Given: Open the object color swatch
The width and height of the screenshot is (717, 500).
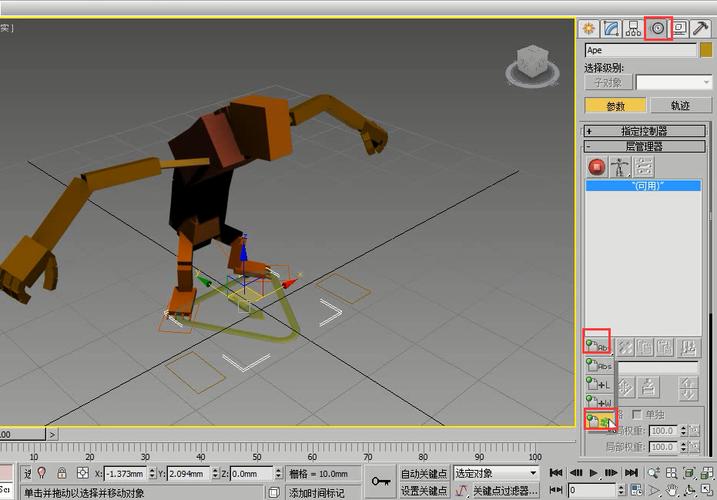Looking at the screenshot, I should click(x=706, y=50).
